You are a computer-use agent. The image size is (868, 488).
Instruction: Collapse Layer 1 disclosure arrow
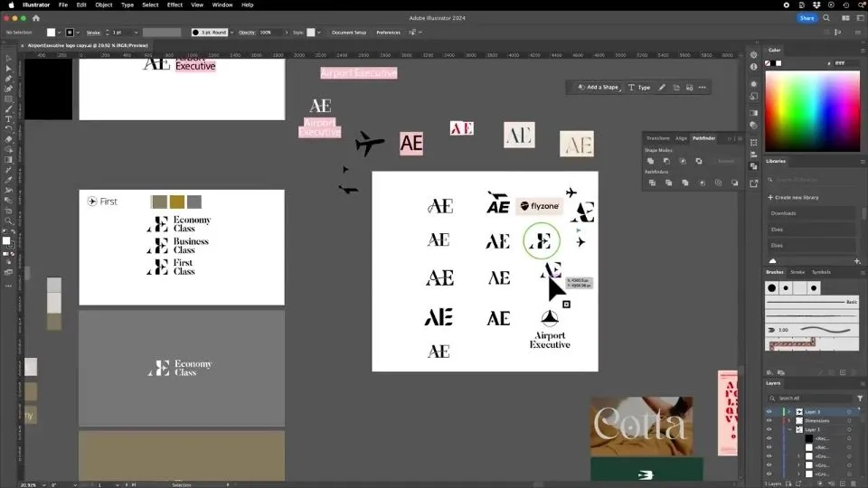tap(789, 429)
